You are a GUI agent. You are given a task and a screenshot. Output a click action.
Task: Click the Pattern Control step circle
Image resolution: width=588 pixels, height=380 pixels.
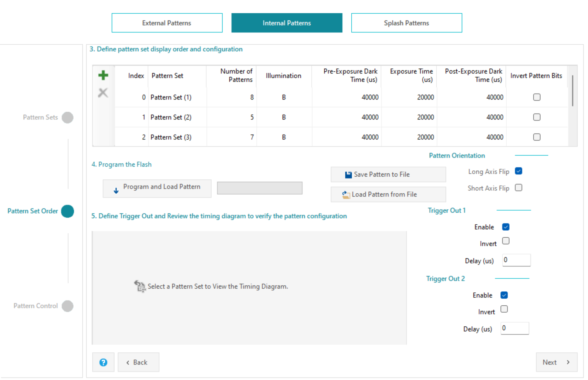67,306
